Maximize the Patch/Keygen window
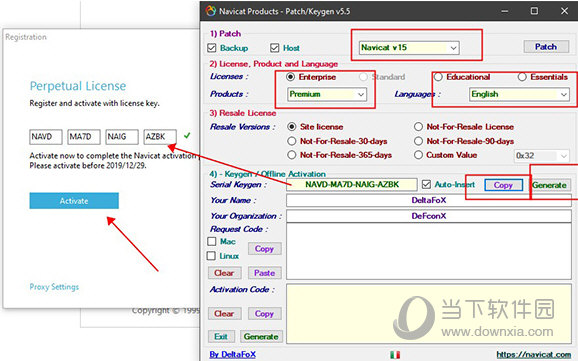 [x=535, y=11]
